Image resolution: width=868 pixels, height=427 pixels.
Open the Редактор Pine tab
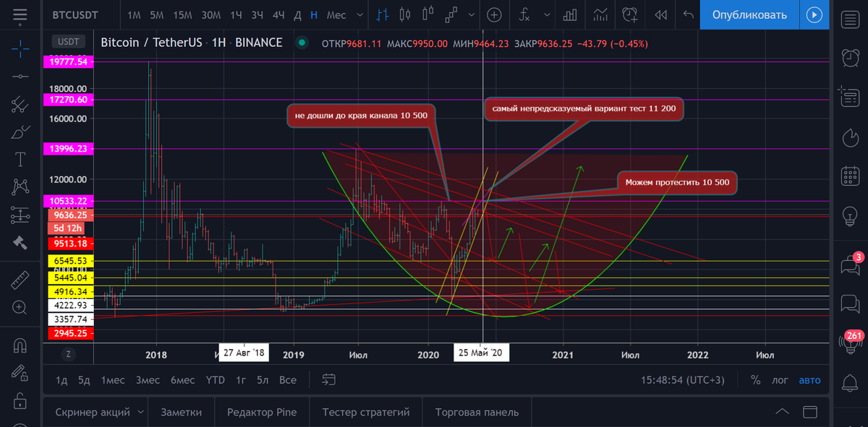(x=262, y=412)
